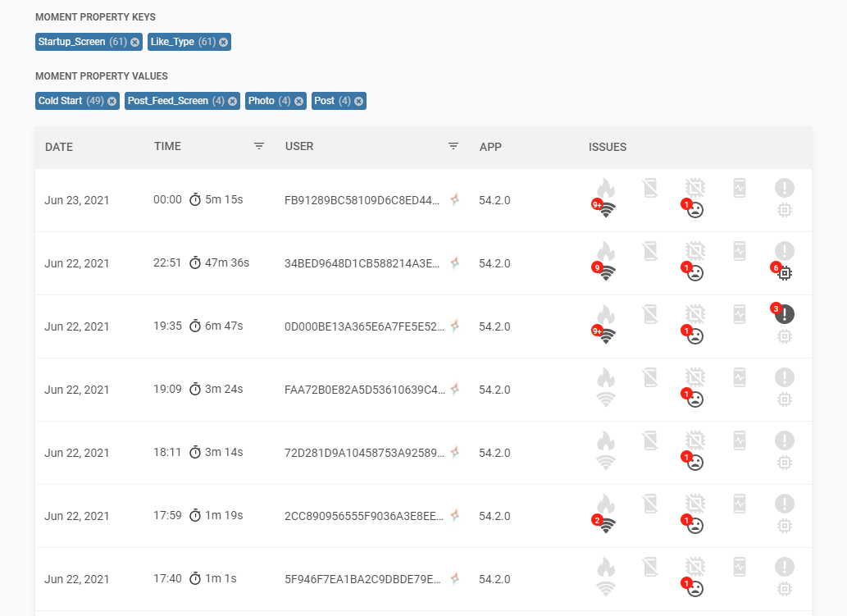This screenshot has width=847, height=616.
Task: Click phone activity icon in 22:51 session
Action: (740, 251)
